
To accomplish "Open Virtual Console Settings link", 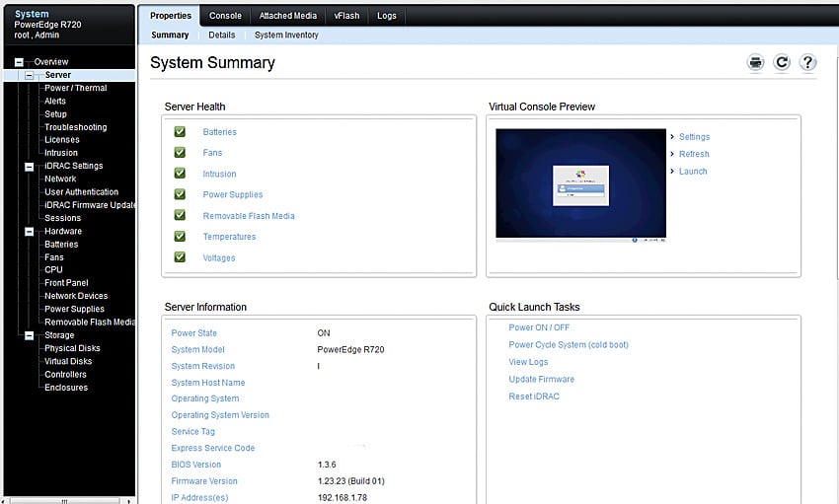I will tap(694, 137).
